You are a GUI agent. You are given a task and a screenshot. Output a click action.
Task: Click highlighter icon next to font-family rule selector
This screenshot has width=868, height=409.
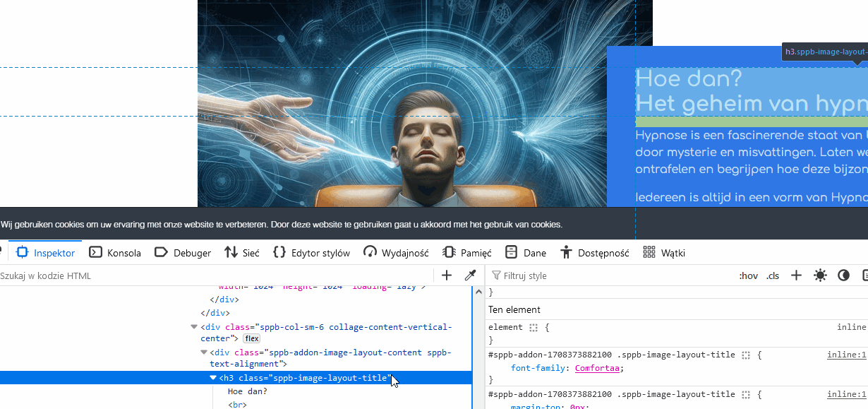tap(746, 355)
